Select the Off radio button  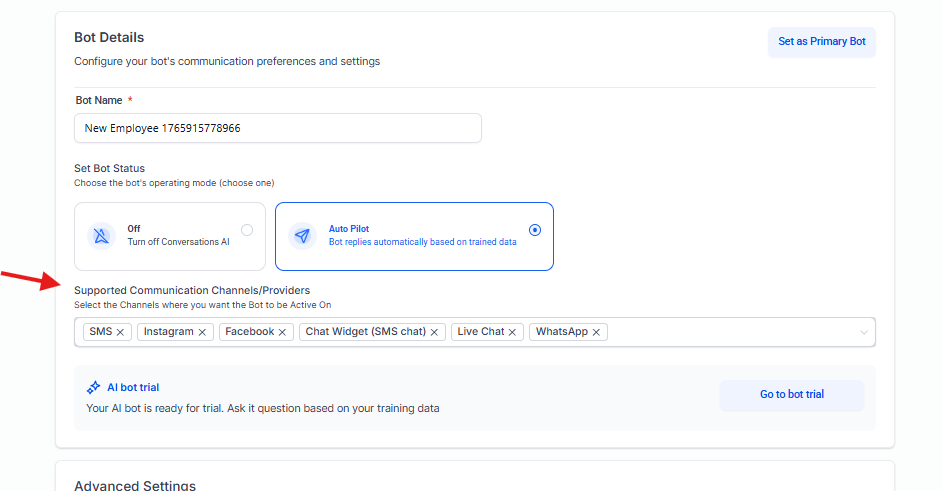pyautogui.click(x=247, y=230)
